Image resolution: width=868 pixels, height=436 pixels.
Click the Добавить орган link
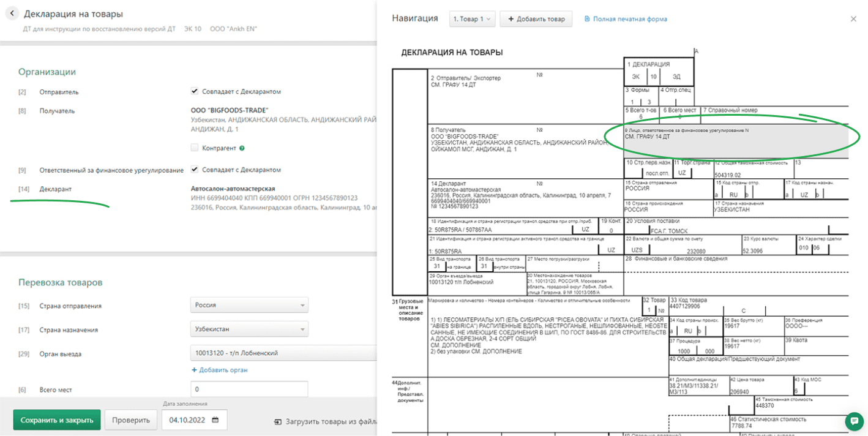(x=219, y=370)
